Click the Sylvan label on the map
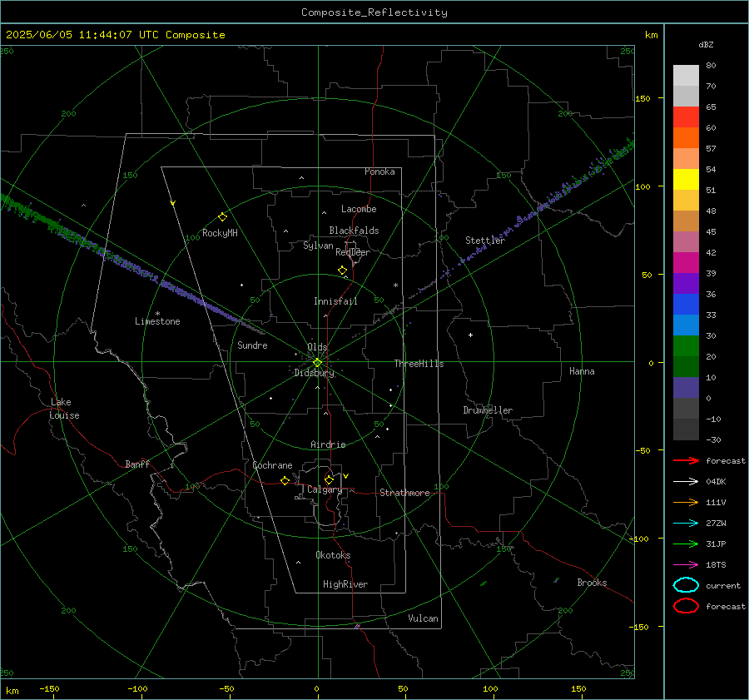Viewport: 749px width, 700px height. (318, 246)
